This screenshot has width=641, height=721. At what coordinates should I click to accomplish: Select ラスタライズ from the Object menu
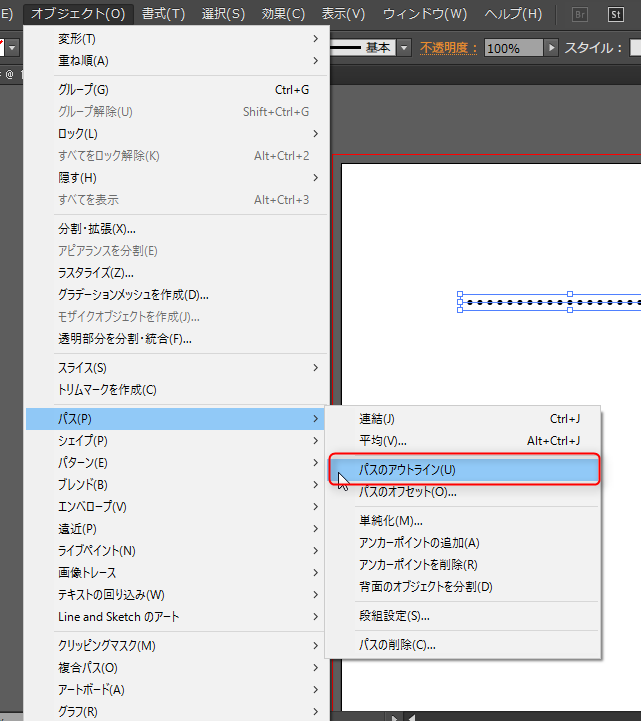pyautogui.click(x=96, y=272)
